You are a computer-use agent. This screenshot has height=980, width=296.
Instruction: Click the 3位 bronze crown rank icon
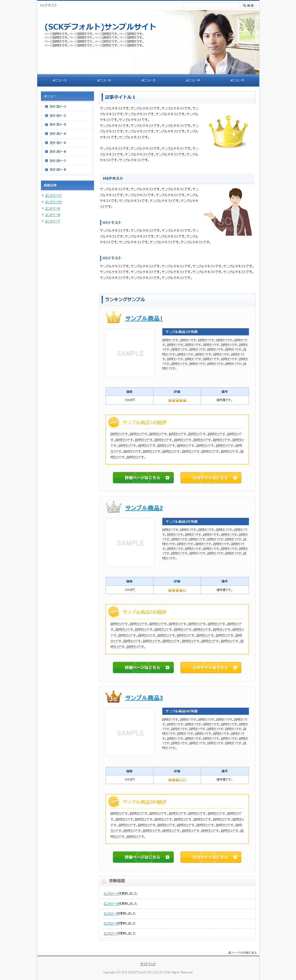coord(113,697)
